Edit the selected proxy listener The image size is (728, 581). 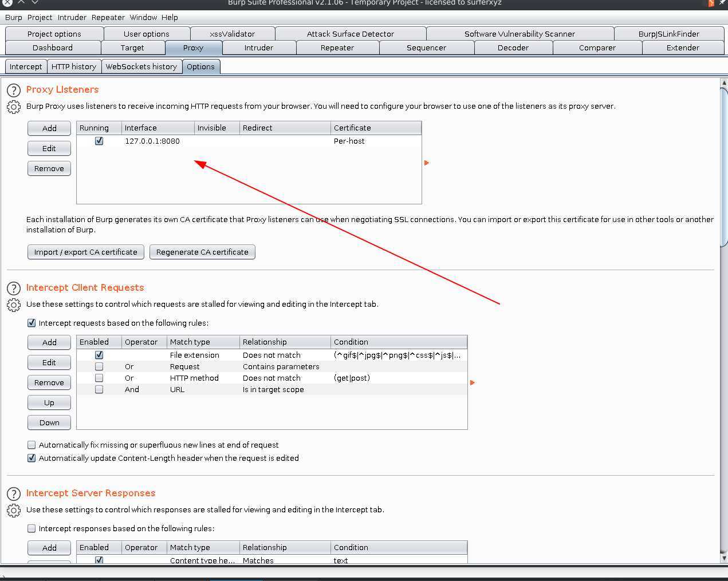click(49, 148)
